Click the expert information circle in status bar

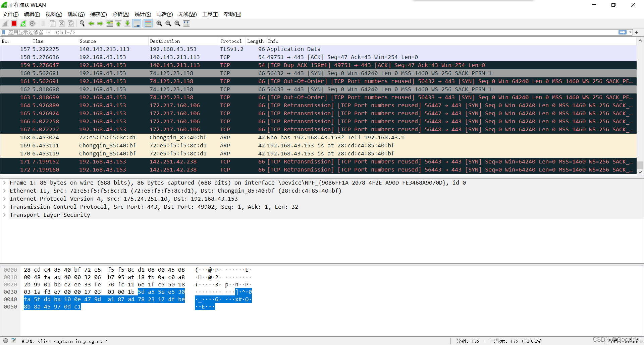click(x=6, y=341)
